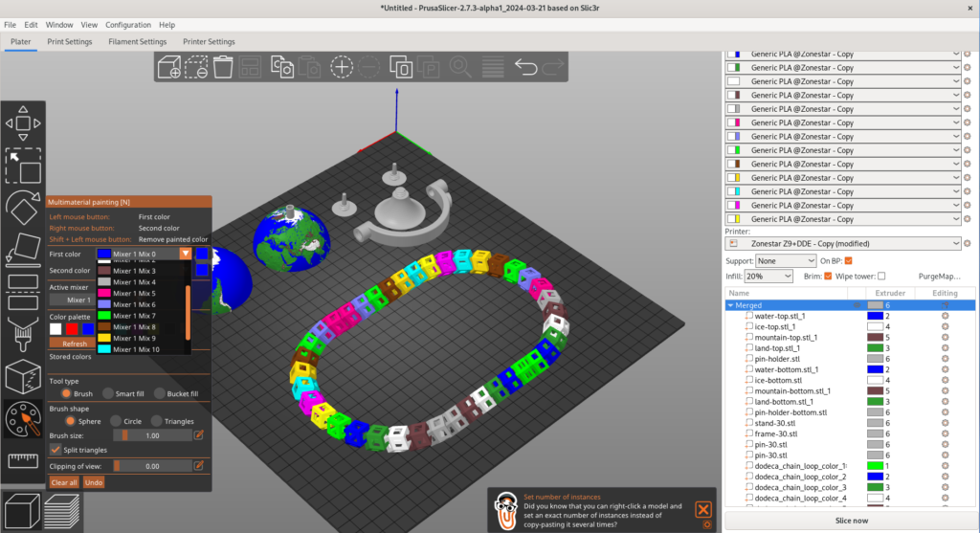This screenshot has width=980, height=533.
Task: Click the Add instance plus icon
Action: click(x=342, y=67)
